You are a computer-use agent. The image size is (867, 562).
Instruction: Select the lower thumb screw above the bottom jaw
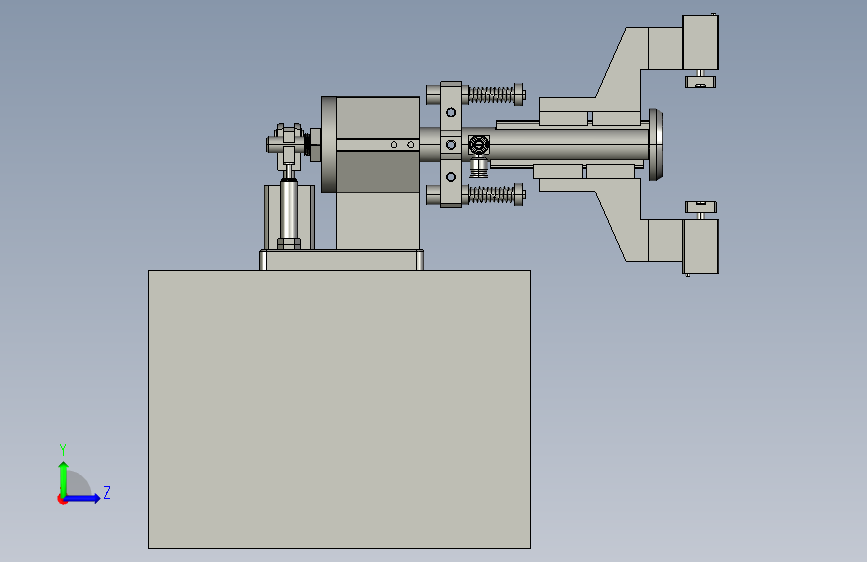[x=701, y=209]
